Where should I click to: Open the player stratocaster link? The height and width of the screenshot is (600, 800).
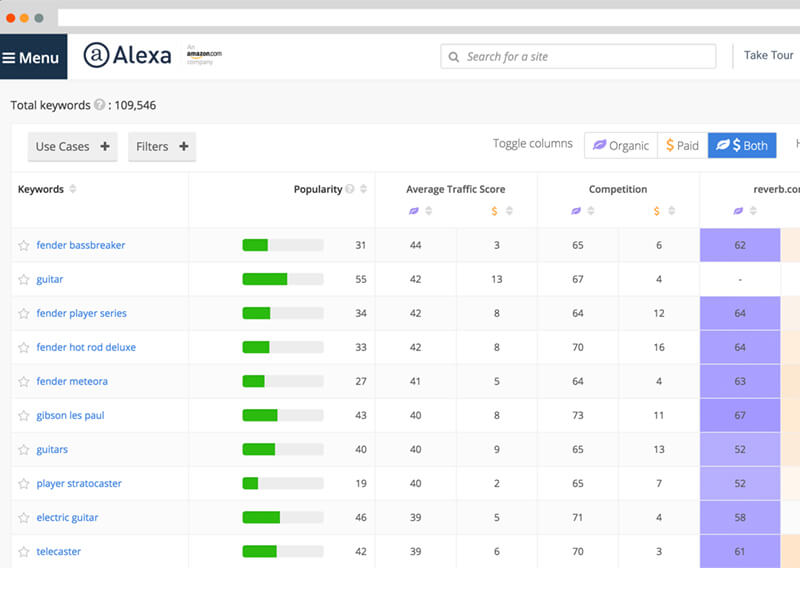[x=79, y=483]
